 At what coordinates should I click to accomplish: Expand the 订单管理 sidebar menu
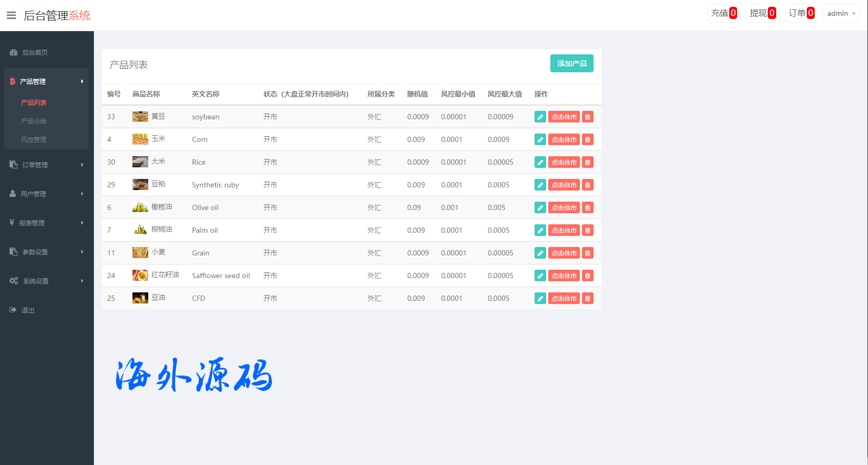click(x=46, y=165)
